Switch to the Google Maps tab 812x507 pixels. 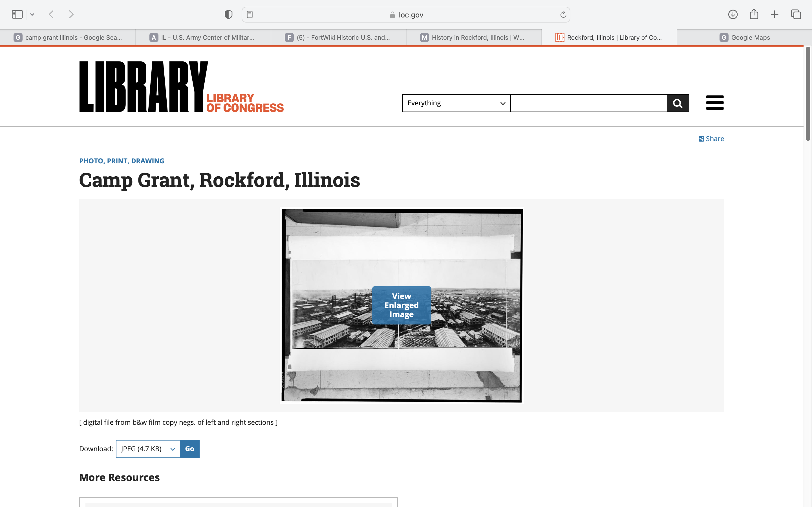pyautogui.click(x=744, y=37)
